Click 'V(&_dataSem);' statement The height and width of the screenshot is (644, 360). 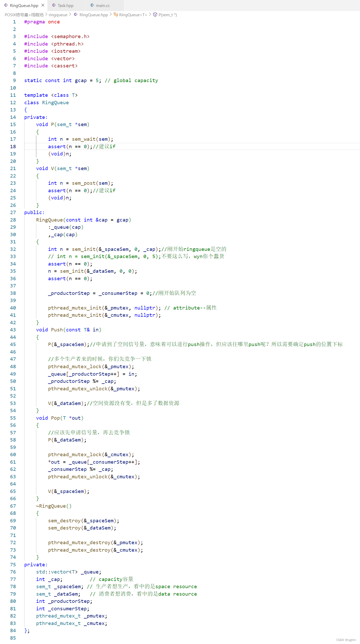[x=67, y=403]
